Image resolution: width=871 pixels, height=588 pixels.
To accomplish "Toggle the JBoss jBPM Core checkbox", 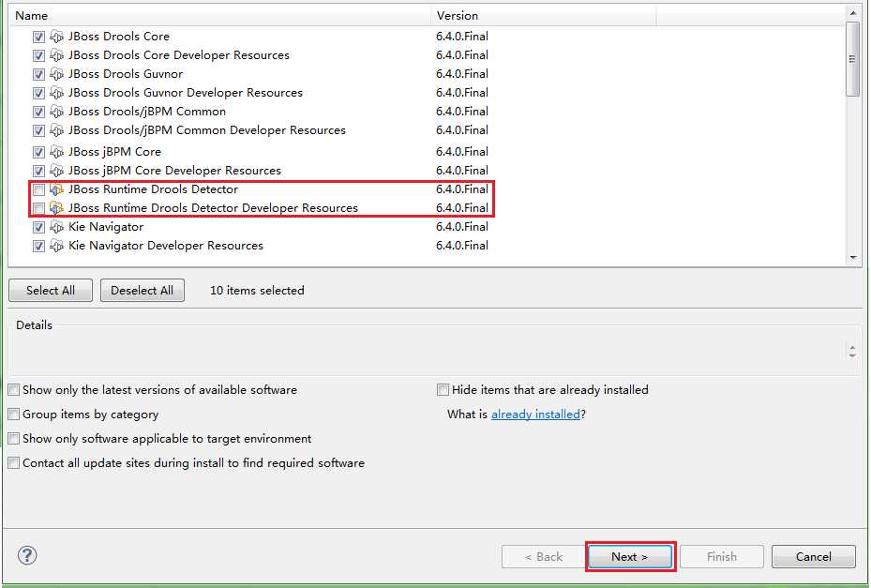I will click(x=38, y=152).
